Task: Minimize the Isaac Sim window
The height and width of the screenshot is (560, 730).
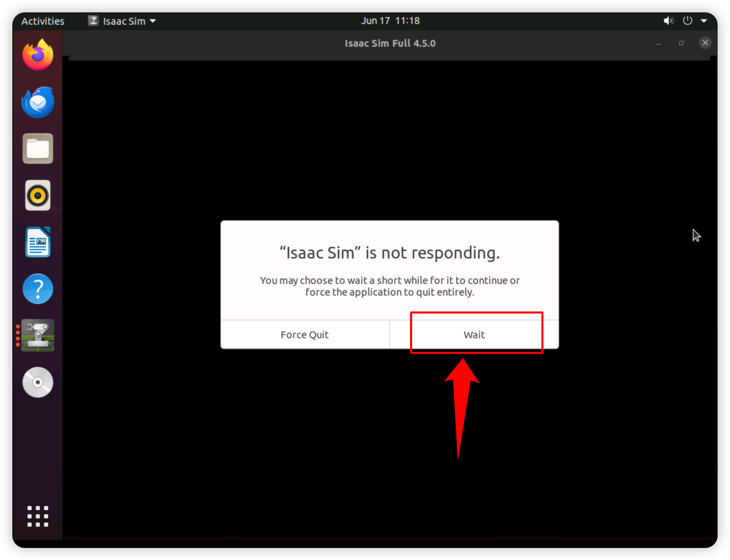Action: click(658, 43)
